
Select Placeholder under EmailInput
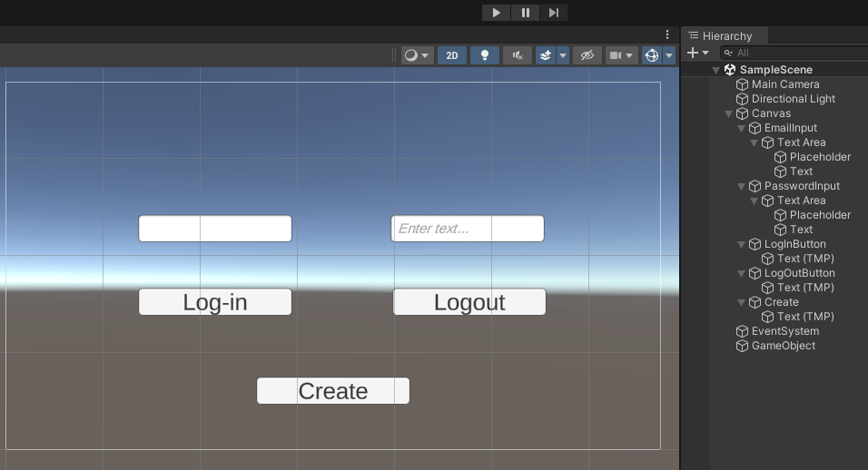(x=820, y=157)
